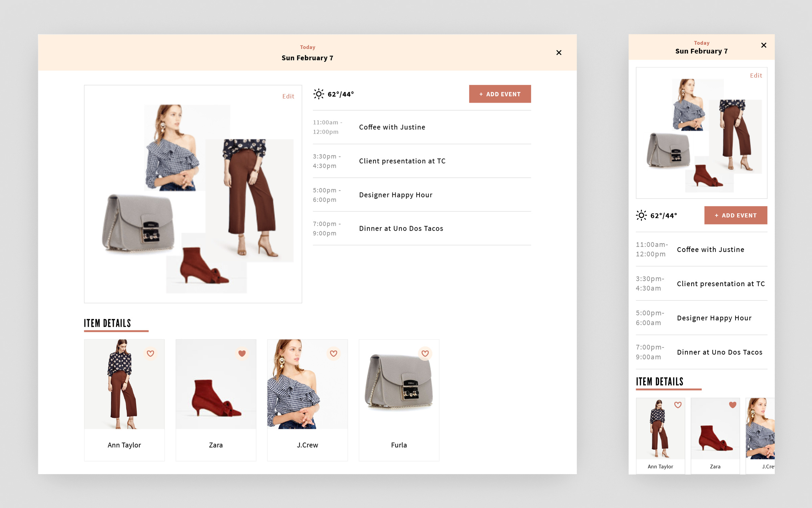Click Add Event button in desktop view

pos(500,94)
